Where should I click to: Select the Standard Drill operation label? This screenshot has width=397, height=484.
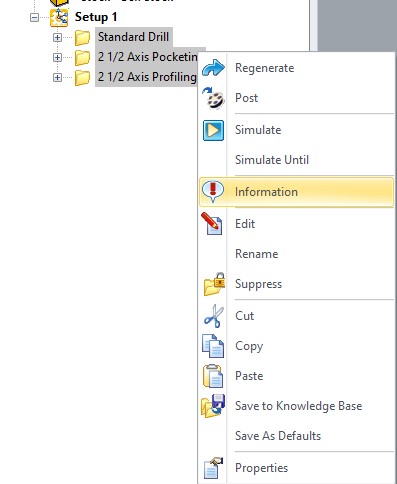133,37
